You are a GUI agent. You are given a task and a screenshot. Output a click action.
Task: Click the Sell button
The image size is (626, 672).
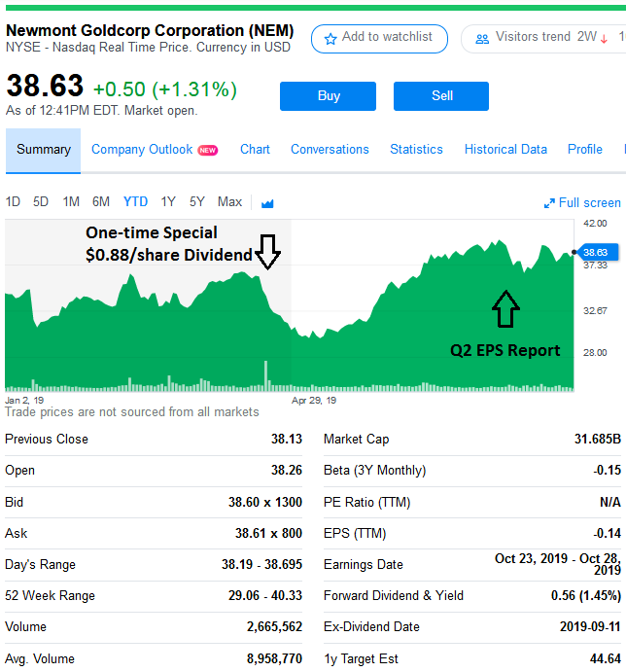tap(441, 96)
